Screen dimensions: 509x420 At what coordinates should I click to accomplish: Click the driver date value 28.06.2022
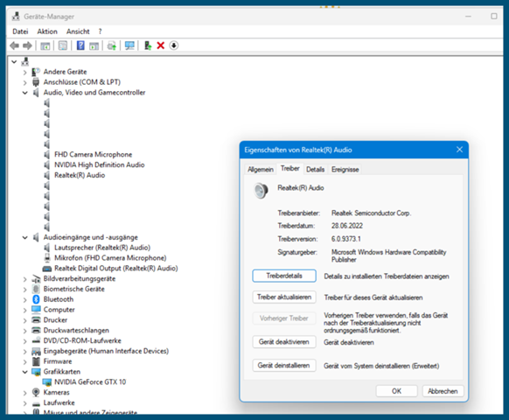point(347,226)
